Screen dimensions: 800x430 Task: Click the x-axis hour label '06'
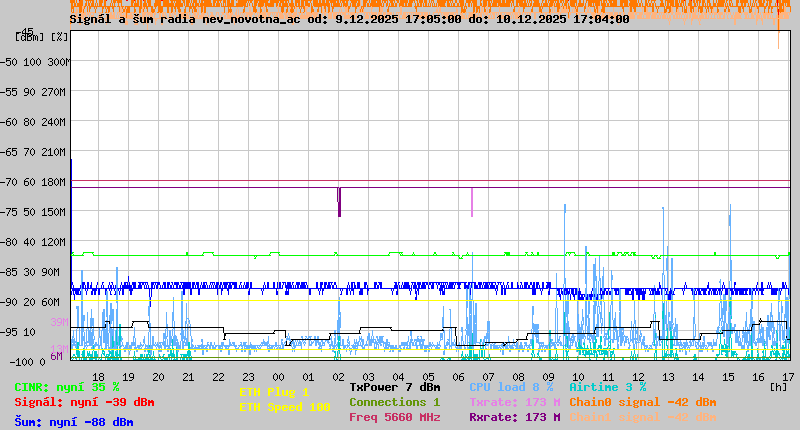coord(458,377)
